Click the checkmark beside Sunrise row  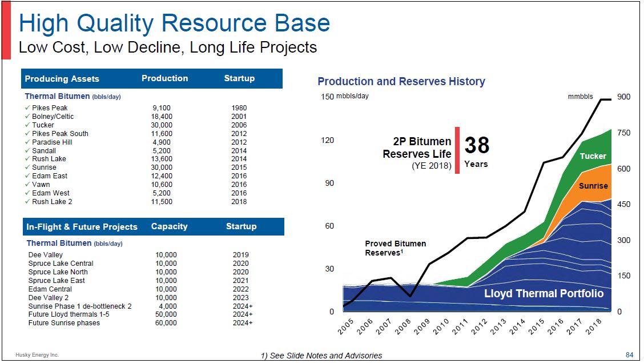[x=27, y=167]
